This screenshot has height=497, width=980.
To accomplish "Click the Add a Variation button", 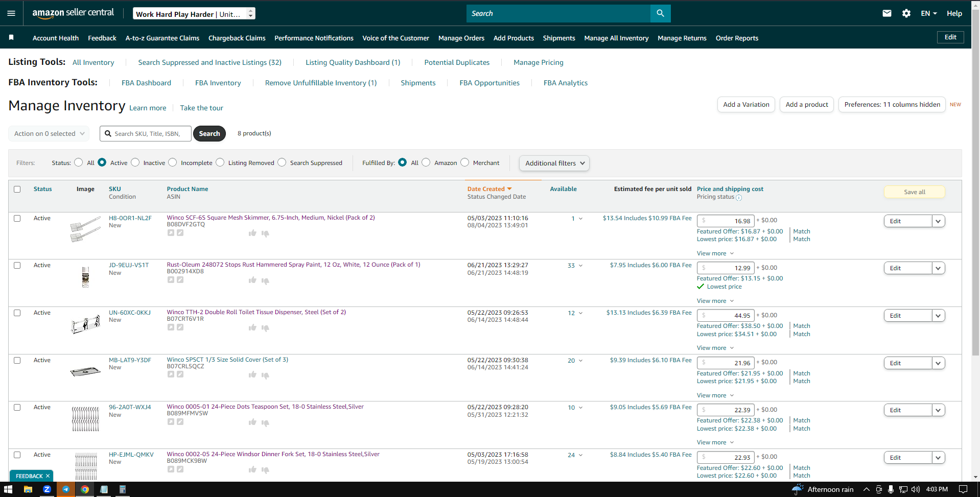I will (x=746, y=105).
